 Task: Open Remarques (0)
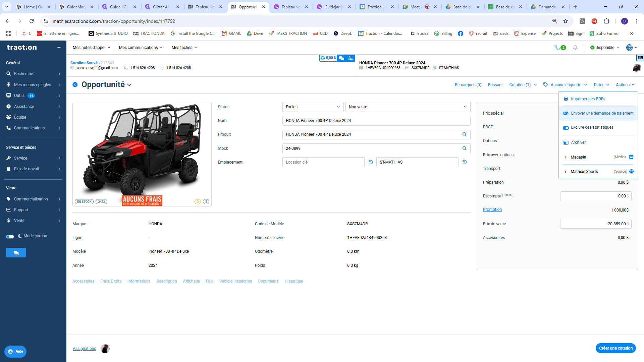click(468, 85)
